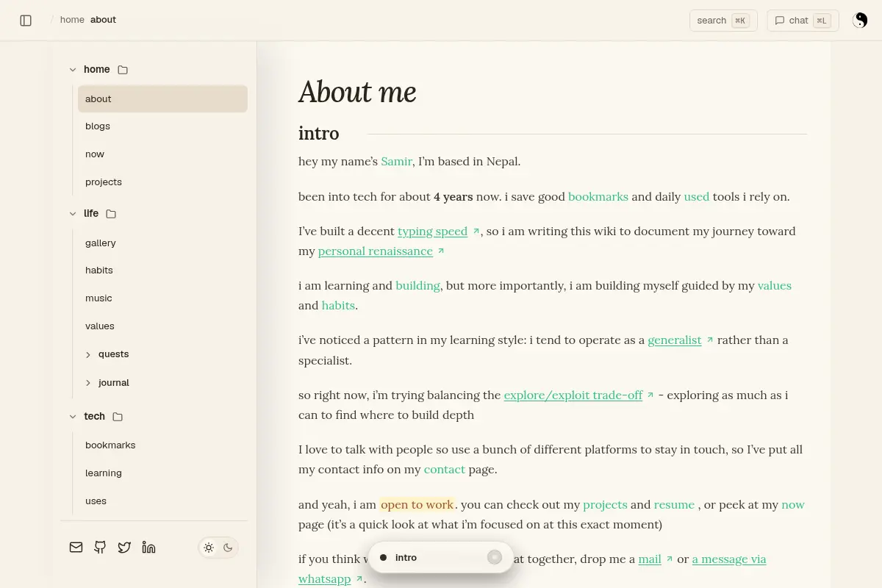Viewport: 882px width, 588px height.
Task: Follow the habits link in paragraph
Action: pyautogui.click(x=338, y=305)
